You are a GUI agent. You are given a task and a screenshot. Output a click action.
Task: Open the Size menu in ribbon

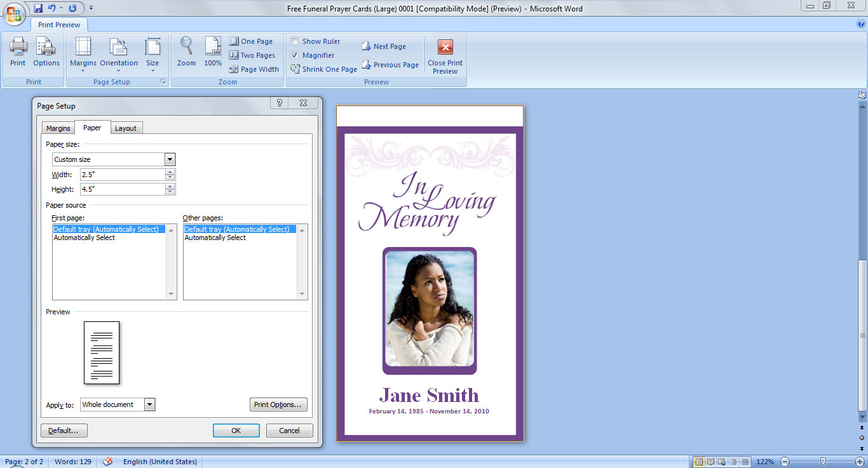tap(153, 55)
